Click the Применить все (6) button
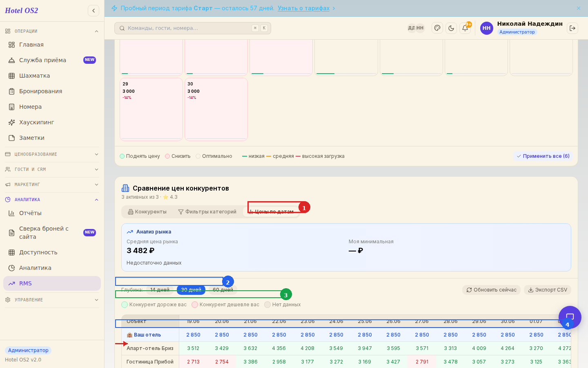 543,156
